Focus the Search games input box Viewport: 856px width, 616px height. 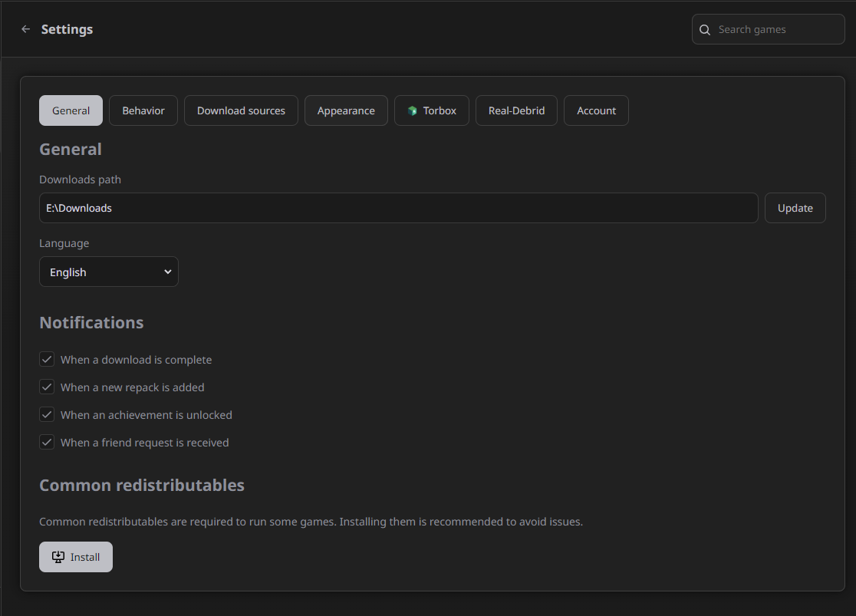point(776,30)
